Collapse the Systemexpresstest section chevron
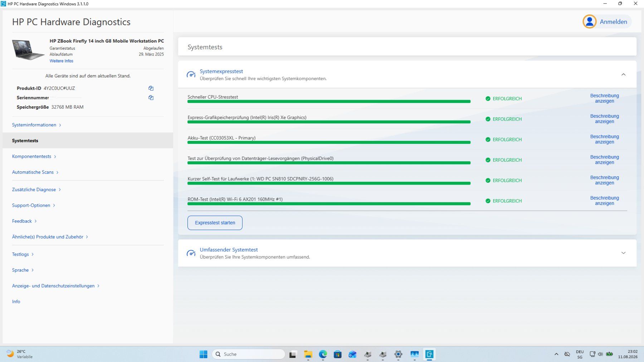This screenshot has height=362, width=644. coord(623,74)
